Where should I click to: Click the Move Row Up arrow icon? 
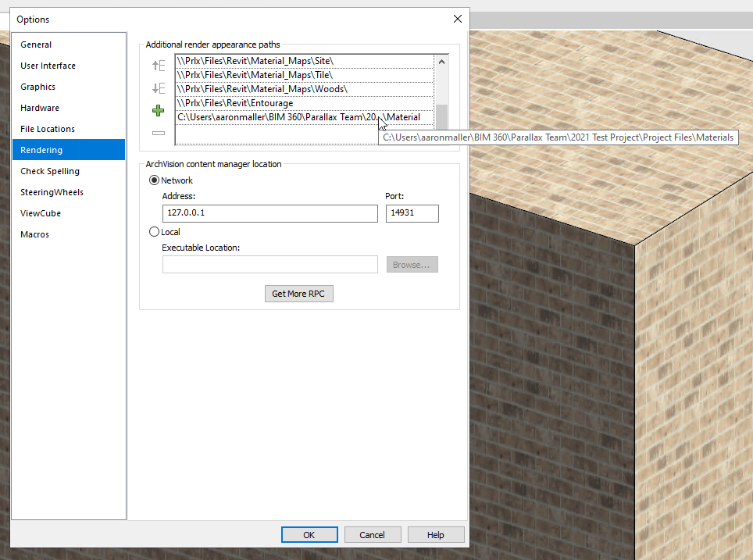tap(158, 66)
